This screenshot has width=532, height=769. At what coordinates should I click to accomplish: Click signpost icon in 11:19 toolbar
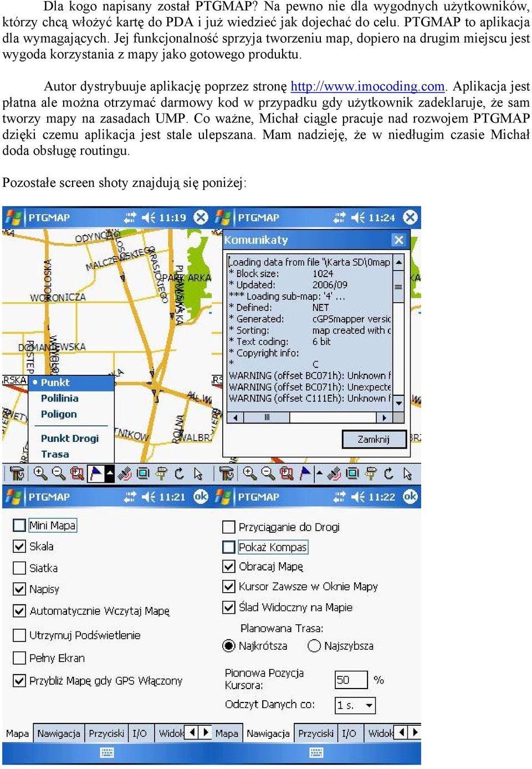[161, 473]
